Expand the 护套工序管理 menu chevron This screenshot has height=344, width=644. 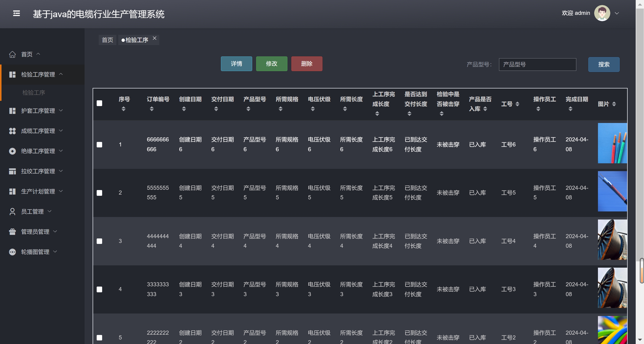pos(61,110)
